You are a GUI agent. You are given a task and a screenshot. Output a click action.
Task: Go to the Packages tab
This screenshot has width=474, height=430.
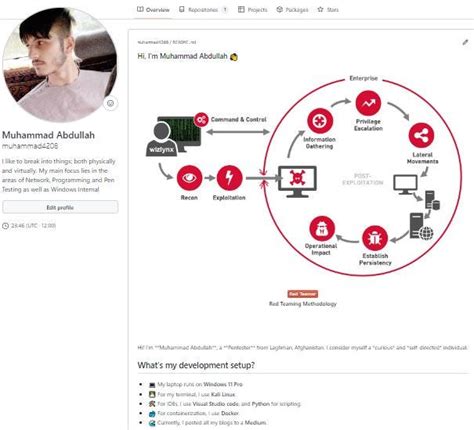point(292,10)
